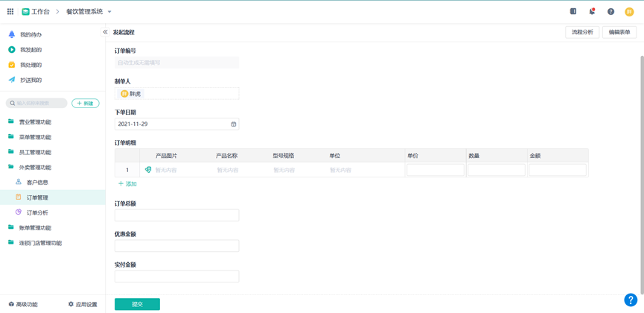Viewport: 644px width, 313px height.
Task: Click the user avatar in top right
Action: point(630,12)
